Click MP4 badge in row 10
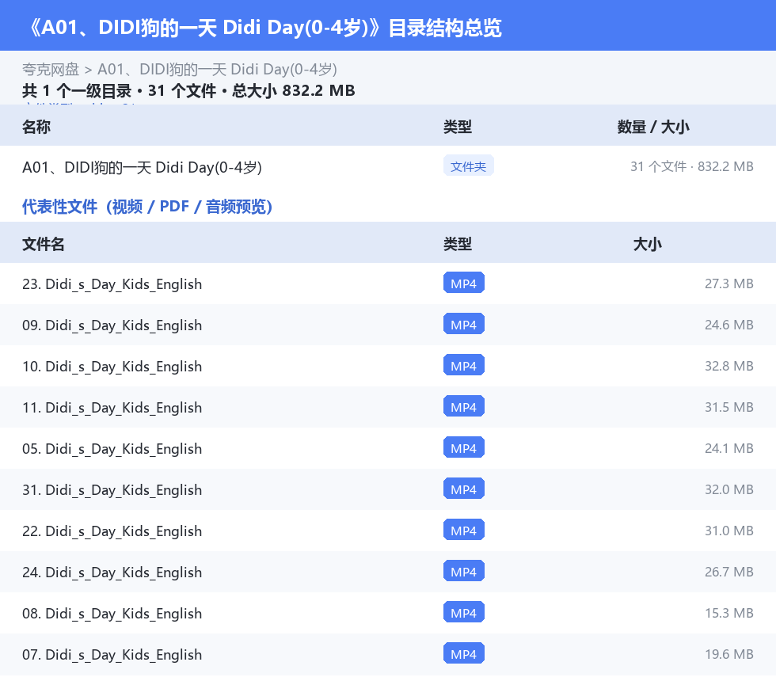Viewport: 776px width, 700px height. (x=464, y=365)
